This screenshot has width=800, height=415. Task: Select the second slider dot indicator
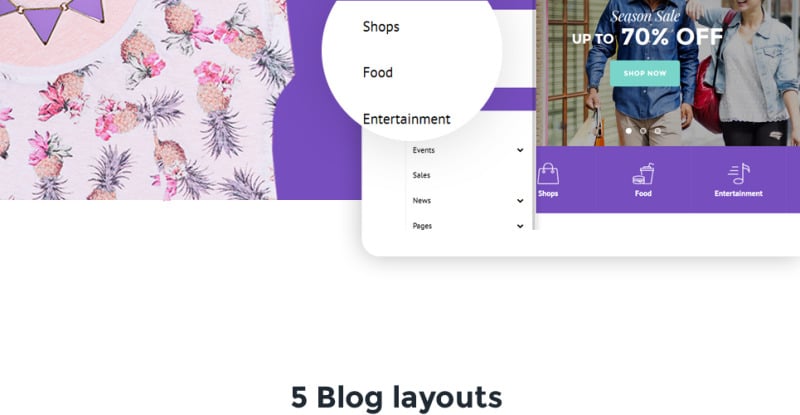tap(643, 131)
